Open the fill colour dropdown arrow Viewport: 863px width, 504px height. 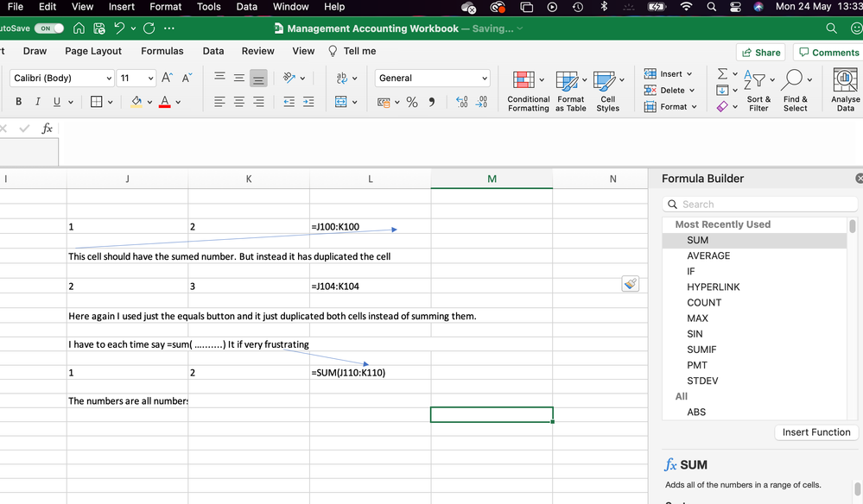pyautogui.click(x=149, y=102)
